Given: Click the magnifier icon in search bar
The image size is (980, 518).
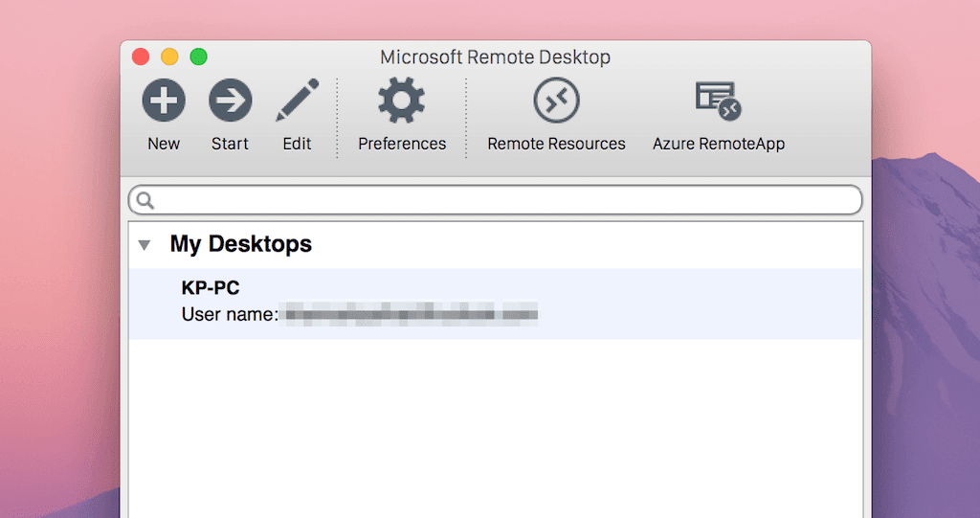Looking at the screenshot, I should (145, 200).
